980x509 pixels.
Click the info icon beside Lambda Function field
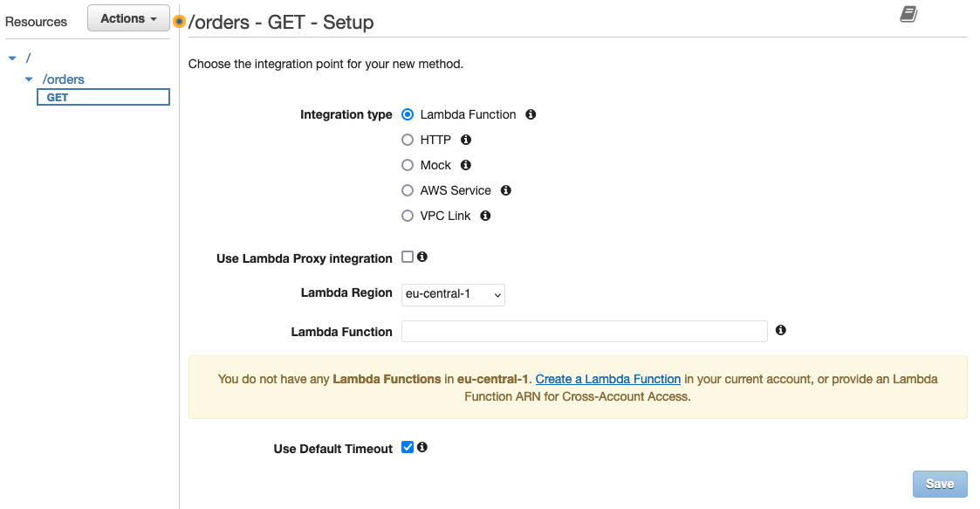(x=780, y=330)
